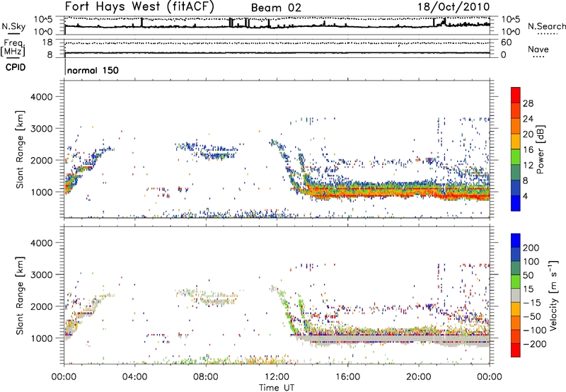Click the '15' tick on Velocity scale
This screenshot has height=392, width=566.
[527, 289]
